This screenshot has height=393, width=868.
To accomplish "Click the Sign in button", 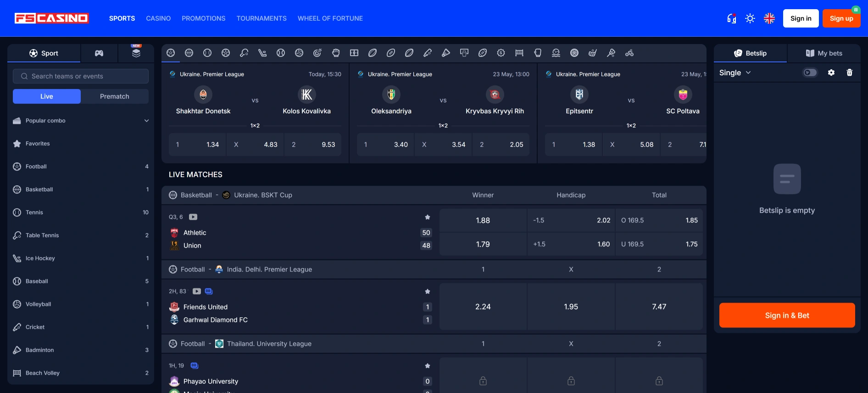I will [x=801, y=18].
